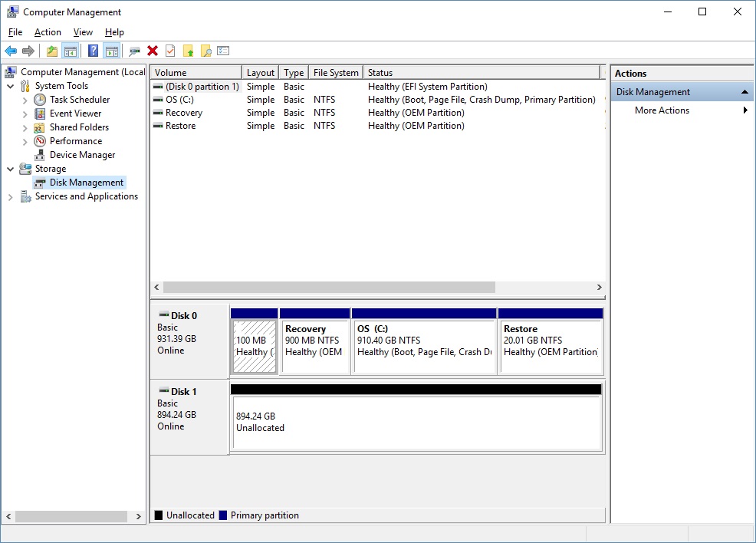This screenshot has width=756, height=543.
Task: Select the Task Scheduler clock icon
Action: pyautogui.click(x=40, y=100)
